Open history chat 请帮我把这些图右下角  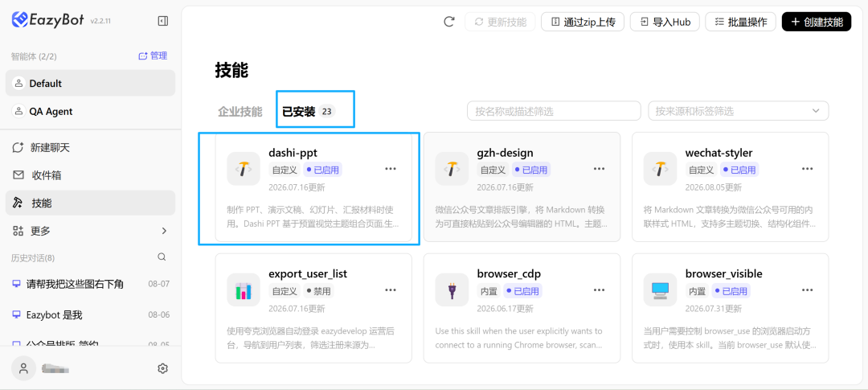[x=75, y=284]
